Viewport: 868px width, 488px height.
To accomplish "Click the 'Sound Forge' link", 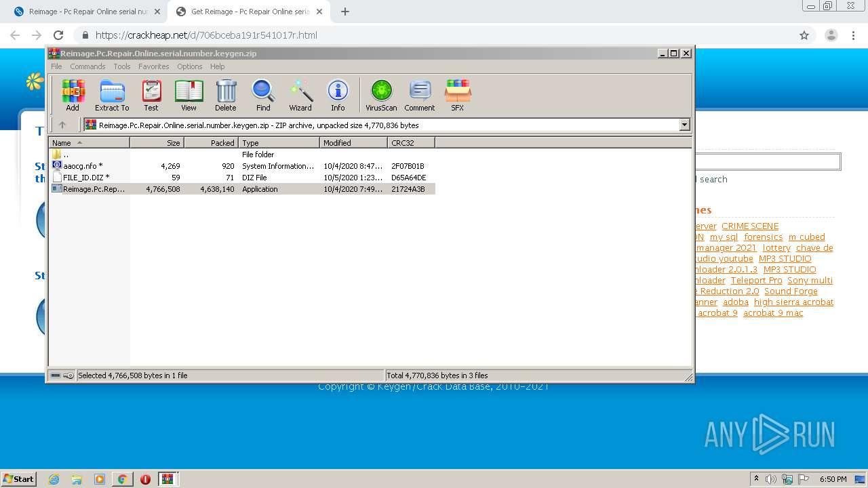I will pyautogui.click(x=791, y=291).
